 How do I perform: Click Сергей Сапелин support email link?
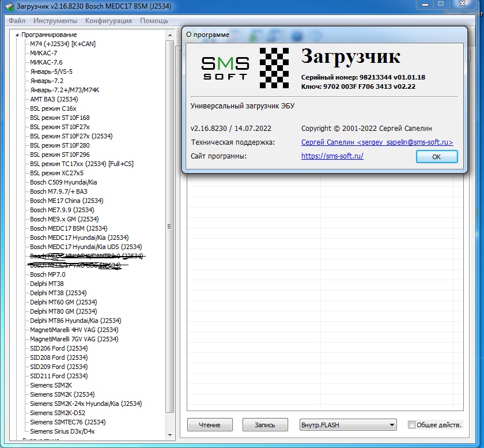pos(377,142)
